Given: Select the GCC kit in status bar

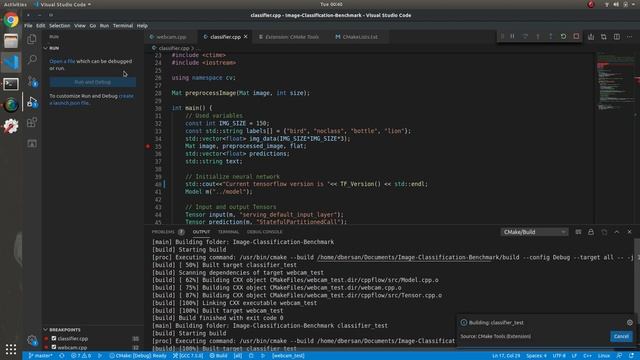Looking at the screenshot, I should 188,356.
